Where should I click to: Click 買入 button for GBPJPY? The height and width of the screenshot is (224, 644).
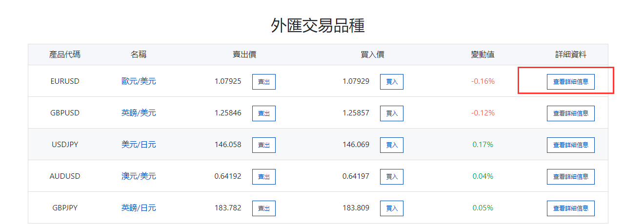pyautogui.click(x=391, y=208)
